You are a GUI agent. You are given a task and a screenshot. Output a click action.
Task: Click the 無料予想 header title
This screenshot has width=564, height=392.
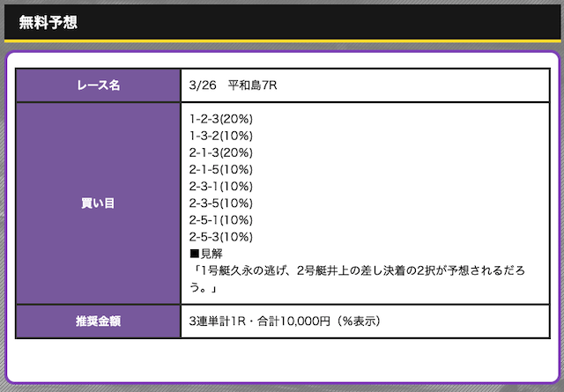(48, 22)
